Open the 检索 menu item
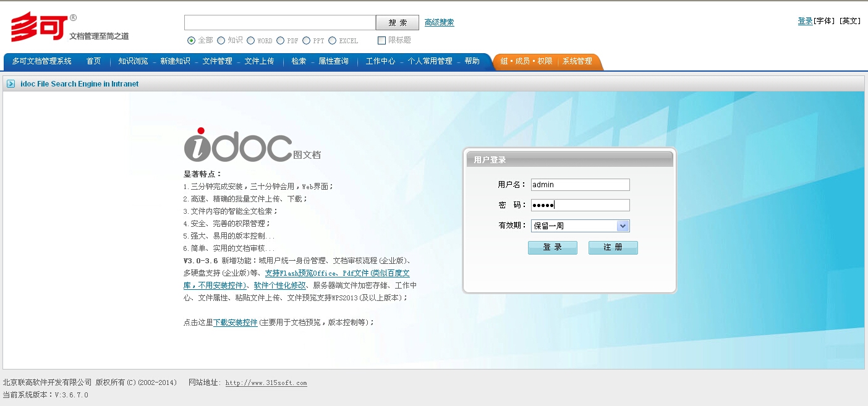The image size is (868, 406). click(x=299, y=61)
